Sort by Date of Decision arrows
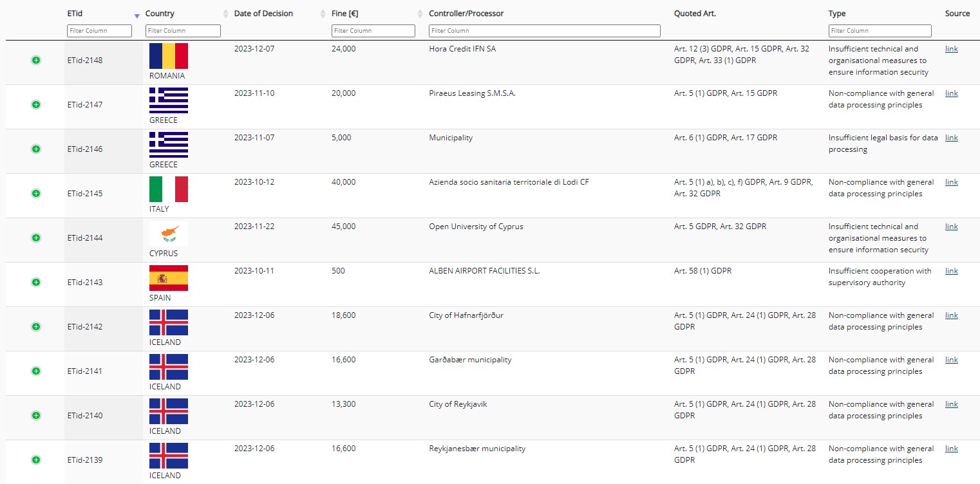This screenshot has width=980, height=484. pos(323,14)
